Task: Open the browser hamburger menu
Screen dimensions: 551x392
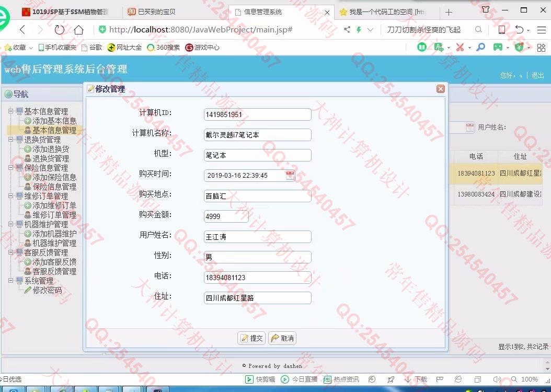Action: (x=541, y=30)
